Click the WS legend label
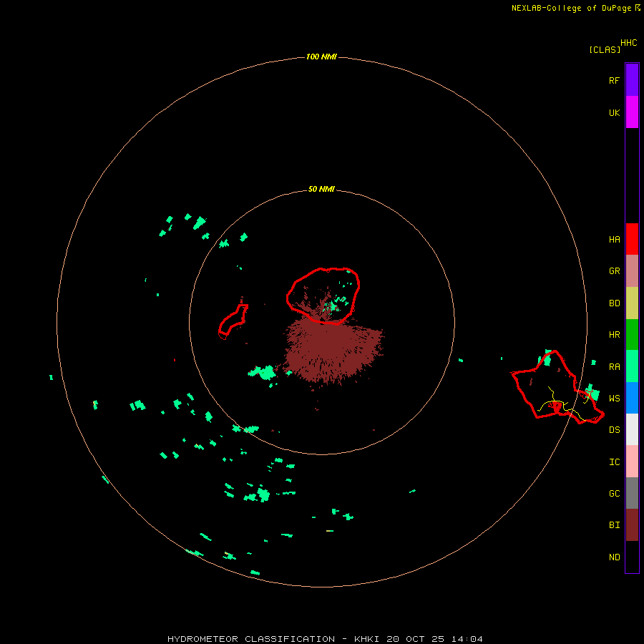This screenshot has height=644, width=644. tap(615, 398)
